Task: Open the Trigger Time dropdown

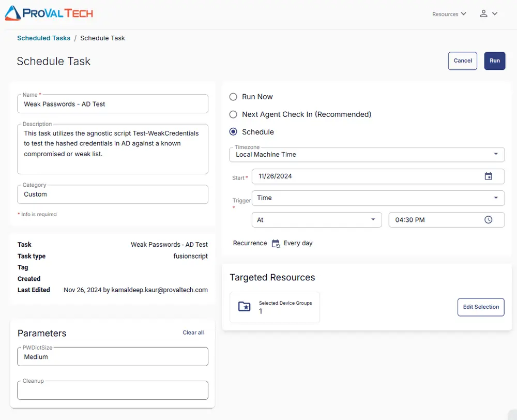Action: (378, 198)
